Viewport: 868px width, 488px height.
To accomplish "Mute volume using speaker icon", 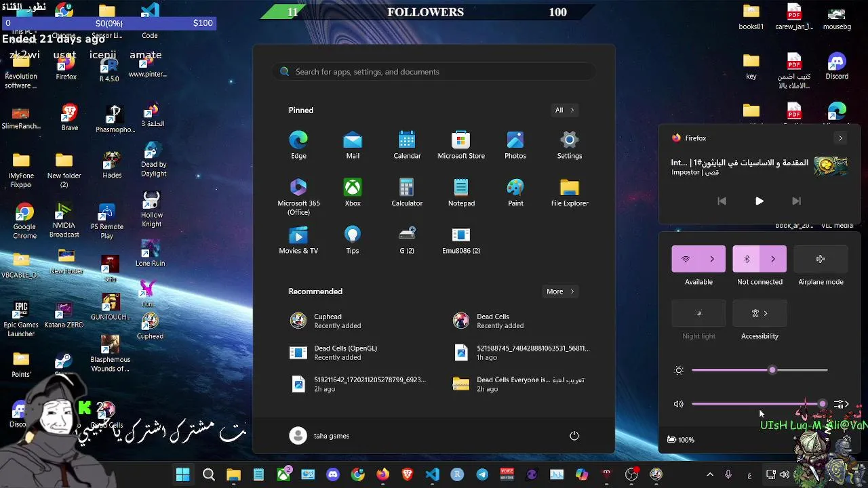I will coord(679,404).
